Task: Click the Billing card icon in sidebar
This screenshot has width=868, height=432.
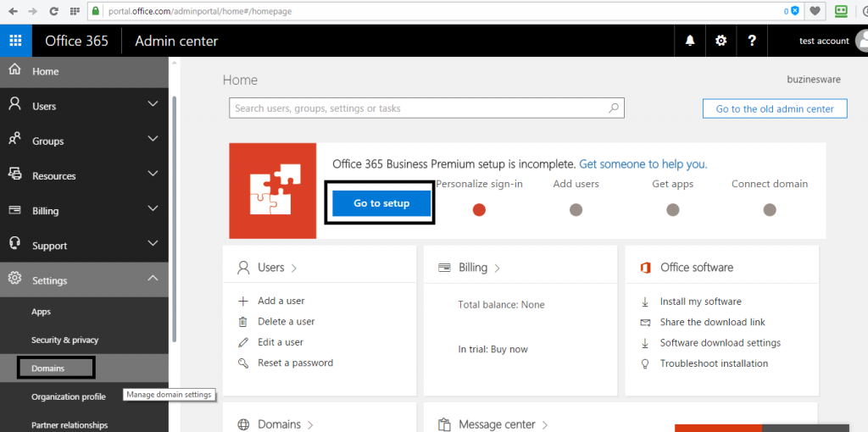Action: (x=15, y=210)
